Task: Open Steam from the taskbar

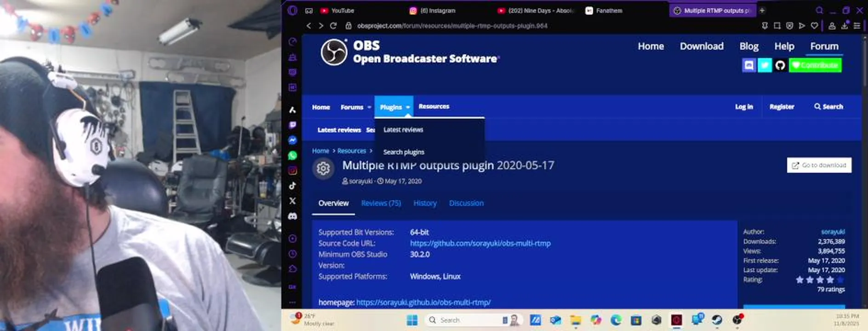Action: tap(717, 320)
